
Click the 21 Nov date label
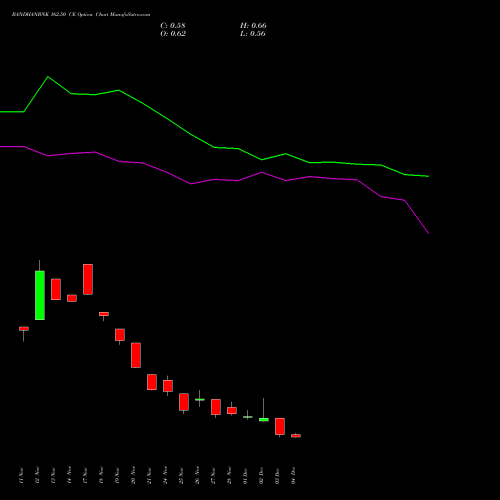coord(149,475)
